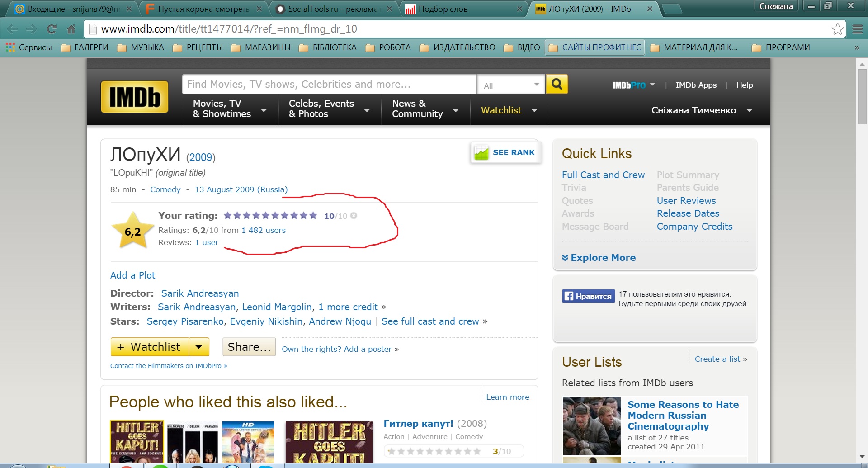Open User Reviews quick link
Screen dimensions: 868x468
click(x=686, y=201)
